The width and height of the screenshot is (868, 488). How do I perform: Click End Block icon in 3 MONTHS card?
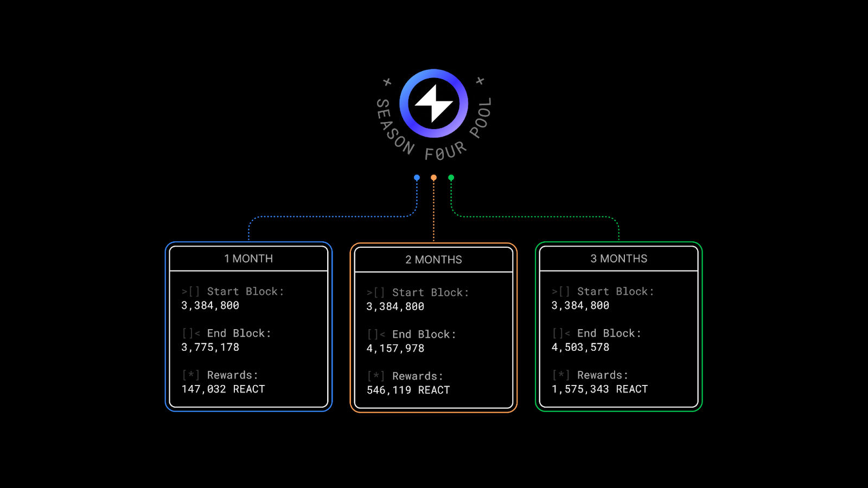(561, 333)
